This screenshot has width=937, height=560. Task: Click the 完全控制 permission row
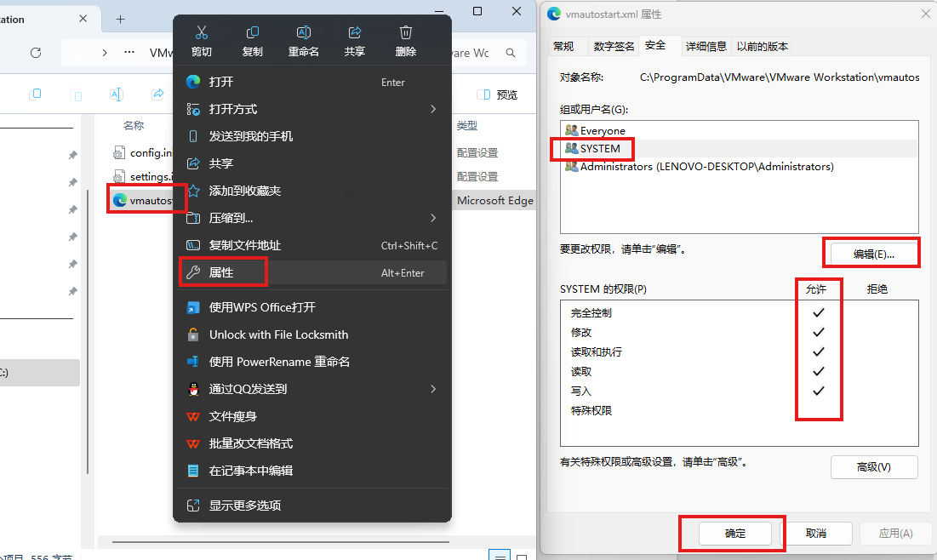click(x=739, y=312)
